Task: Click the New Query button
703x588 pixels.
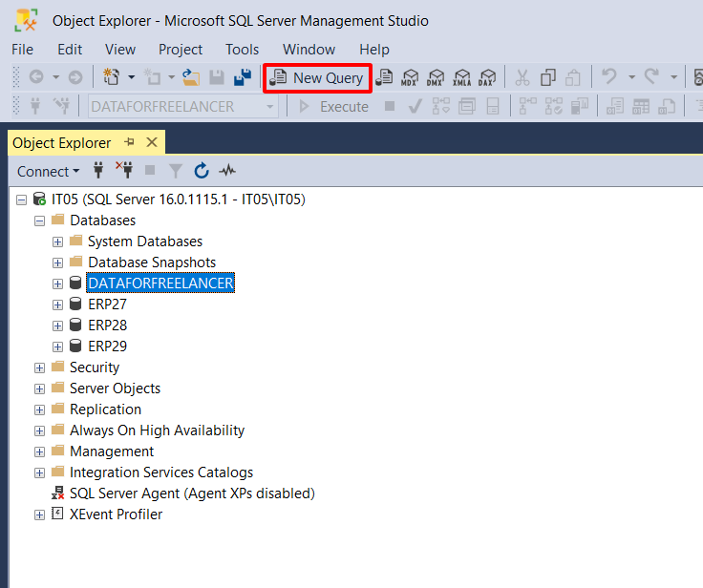Action: pyautogui.click(x=317, y=78)
